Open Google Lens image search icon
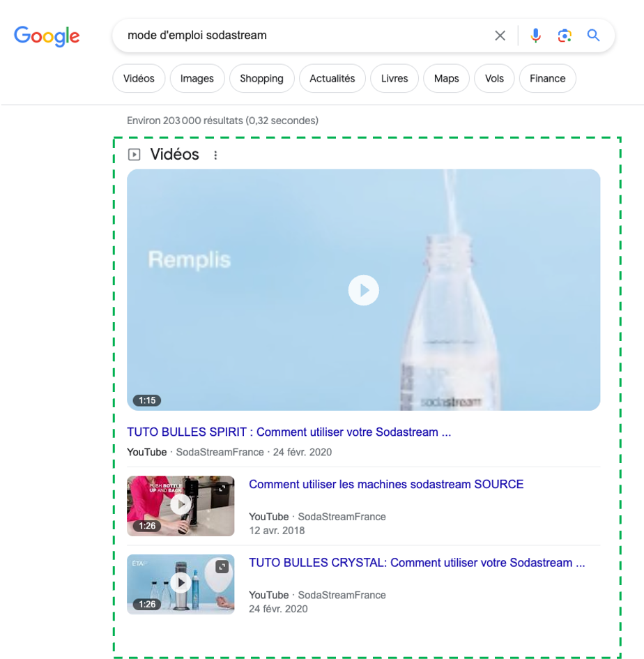The image size is (644, 659). (565, 36)
